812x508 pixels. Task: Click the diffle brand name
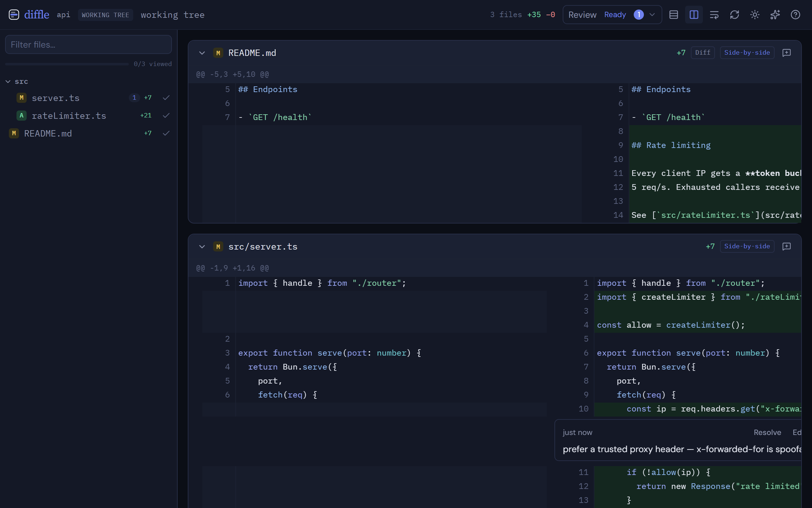coord(36,15)
